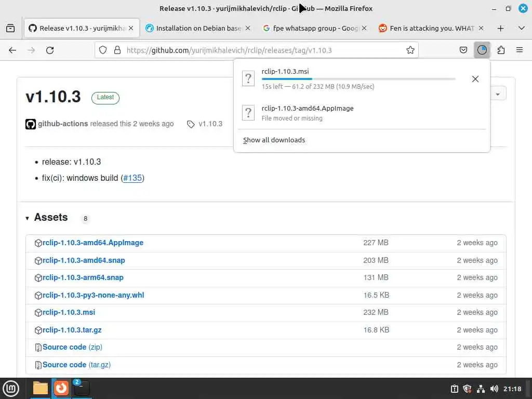The width and height of the screenshot is (532, 399).
Task: Click the padlock site security icon
Action: point(117,50)
